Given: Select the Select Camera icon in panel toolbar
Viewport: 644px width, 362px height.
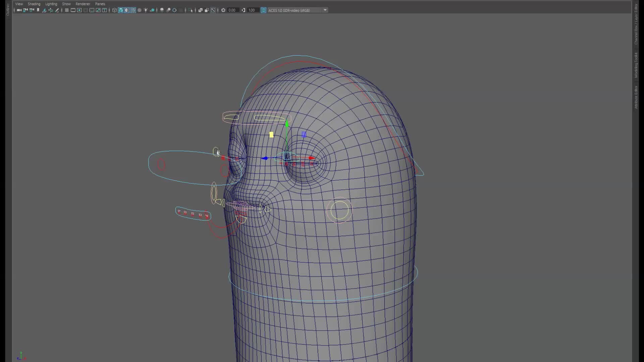Looking at the screenshot, I should [x=19, y=10].
